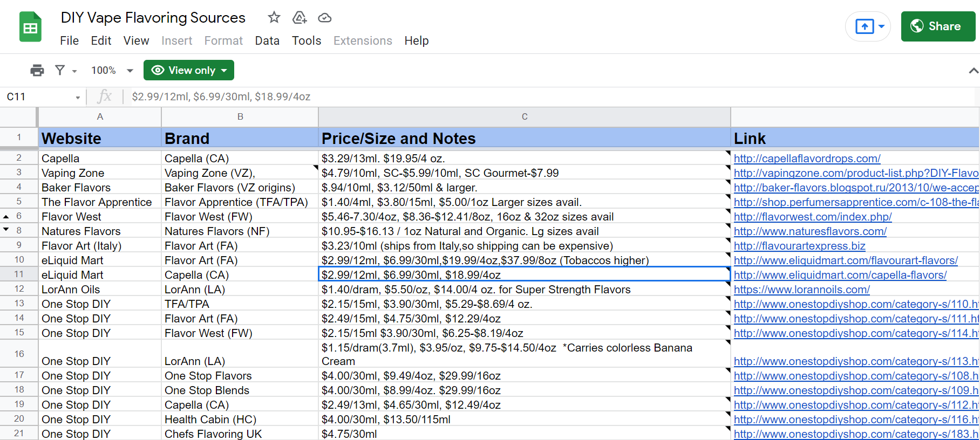
Task: Open the View menu
Action: pyautogui.click(x=136, y=40)
